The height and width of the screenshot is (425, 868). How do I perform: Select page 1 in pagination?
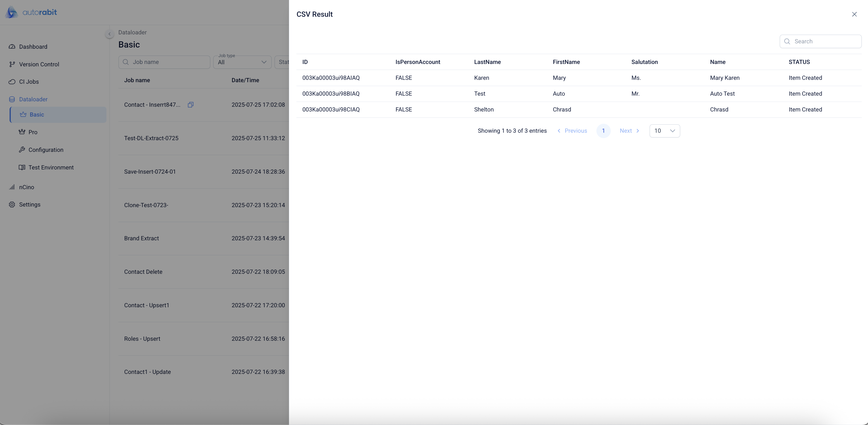pos(603,131)
